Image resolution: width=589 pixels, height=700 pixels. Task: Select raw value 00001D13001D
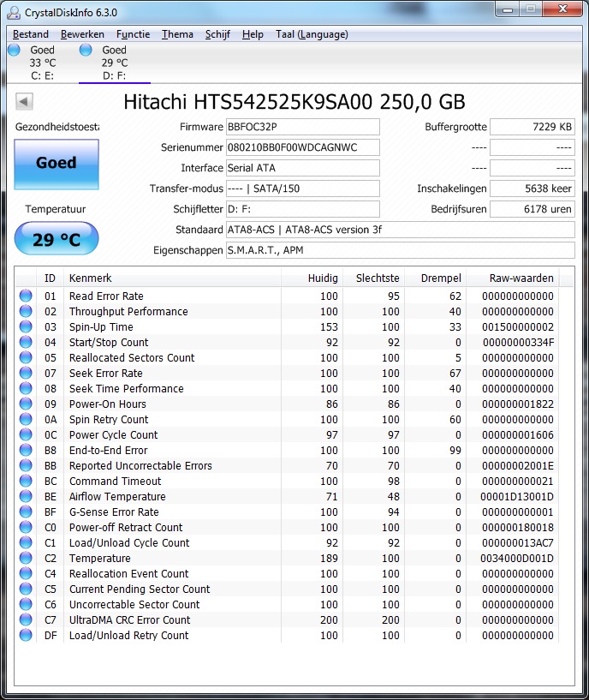point(517,496)
